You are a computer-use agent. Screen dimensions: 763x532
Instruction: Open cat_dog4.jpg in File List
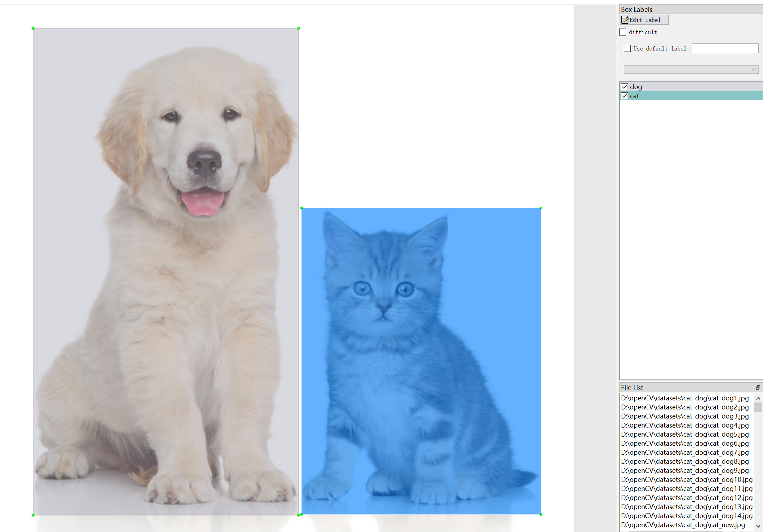coord(685,425)
